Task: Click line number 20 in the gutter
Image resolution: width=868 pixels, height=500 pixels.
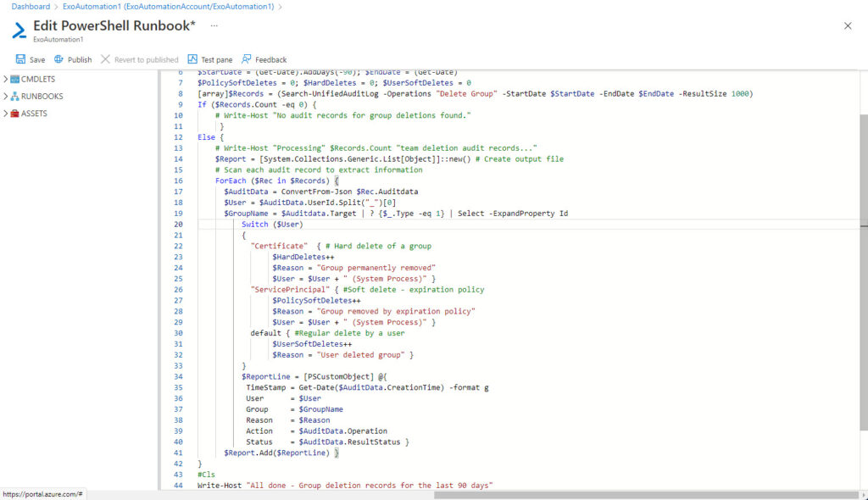Action: click(x=178, y=225)
